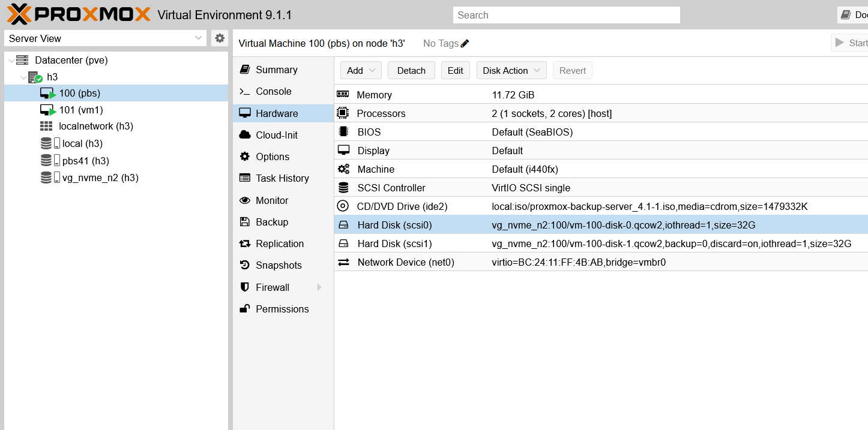Select pbs41 (h3) storage in tree

(116, 161)
